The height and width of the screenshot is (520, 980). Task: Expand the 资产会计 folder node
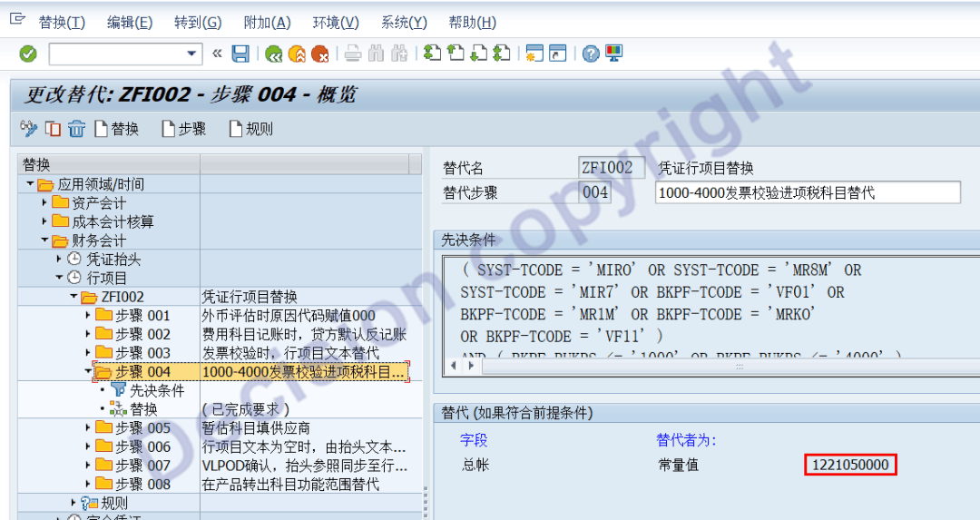coord(44,202)
